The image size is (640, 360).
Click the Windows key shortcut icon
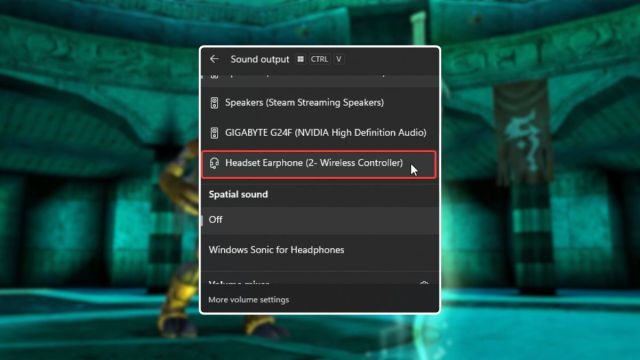(x=300, y=59)
